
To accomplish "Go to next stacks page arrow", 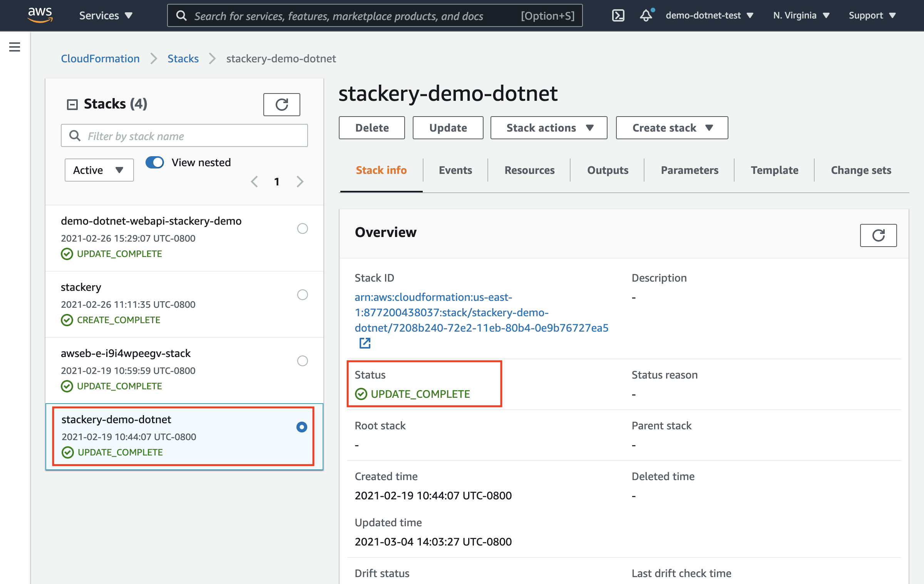I will 300,182.
